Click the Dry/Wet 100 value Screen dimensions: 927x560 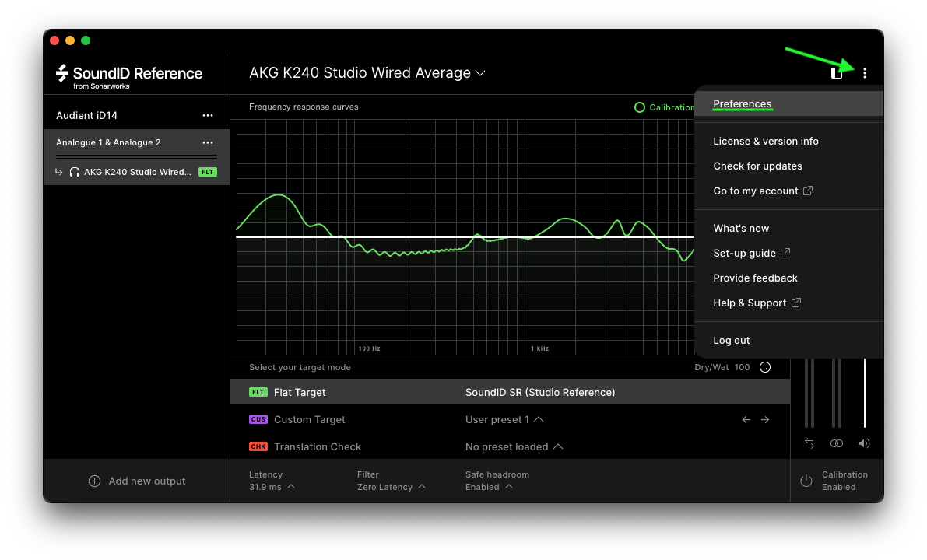742,367
